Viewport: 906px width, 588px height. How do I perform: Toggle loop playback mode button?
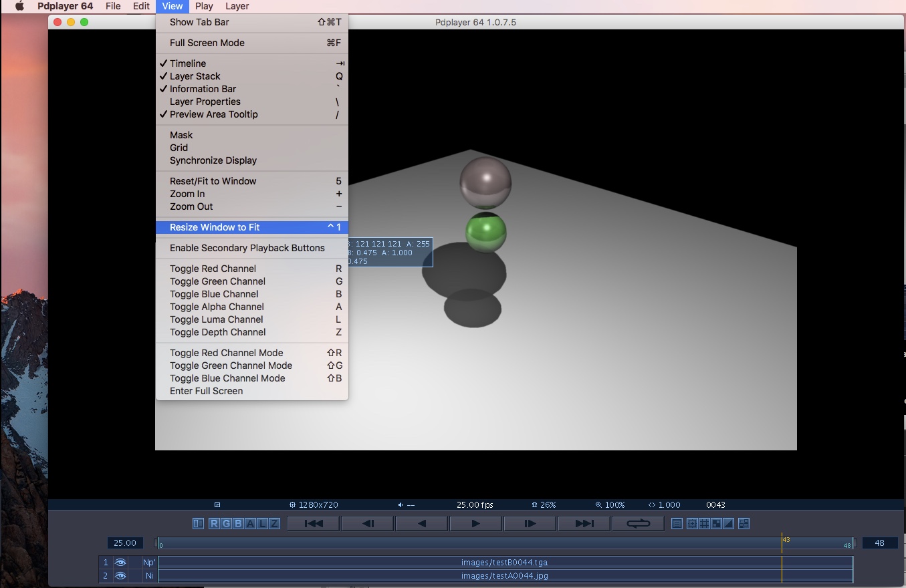(639, 524)
